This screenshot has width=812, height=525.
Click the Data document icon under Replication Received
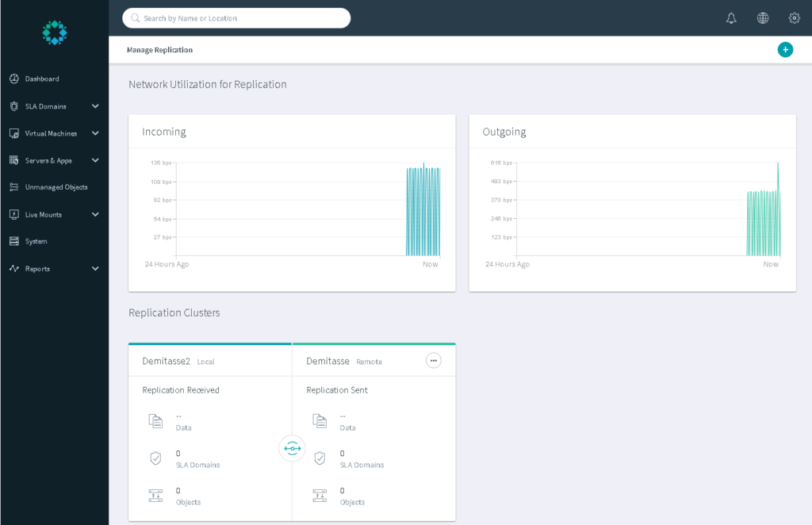coord(156,420)
